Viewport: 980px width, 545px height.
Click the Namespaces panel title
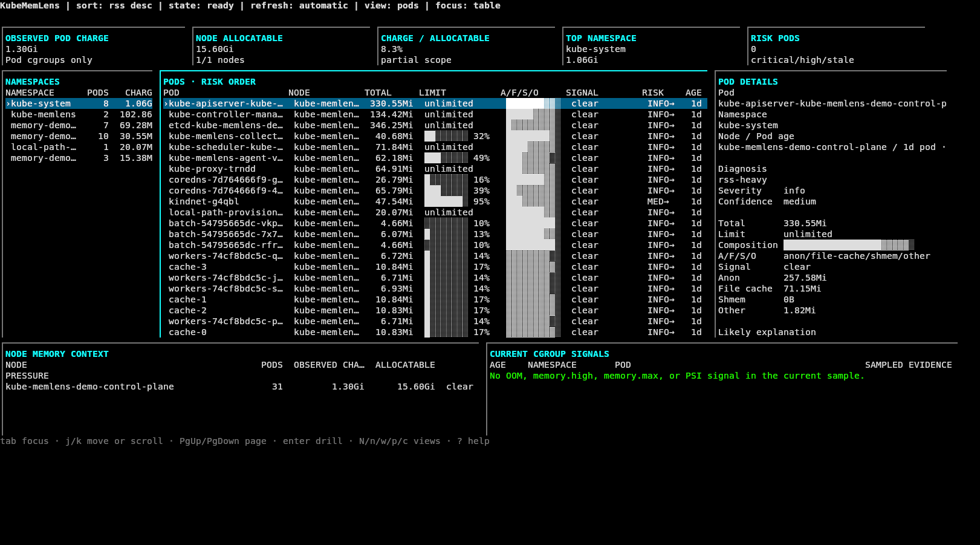pos(33,82)
